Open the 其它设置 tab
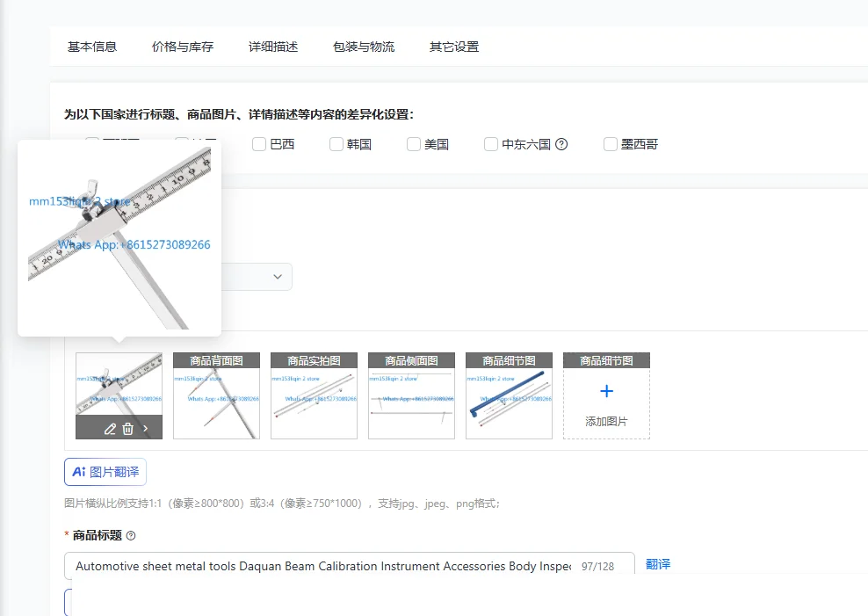868x616 pixels. pyautogui.click(x=454, y=47)
